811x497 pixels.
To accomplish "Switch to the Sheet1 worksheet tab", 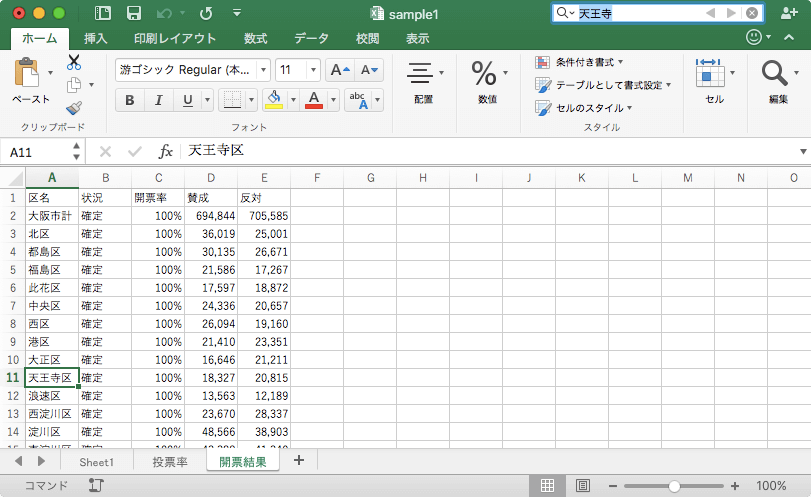I will (x=97, y=462).
